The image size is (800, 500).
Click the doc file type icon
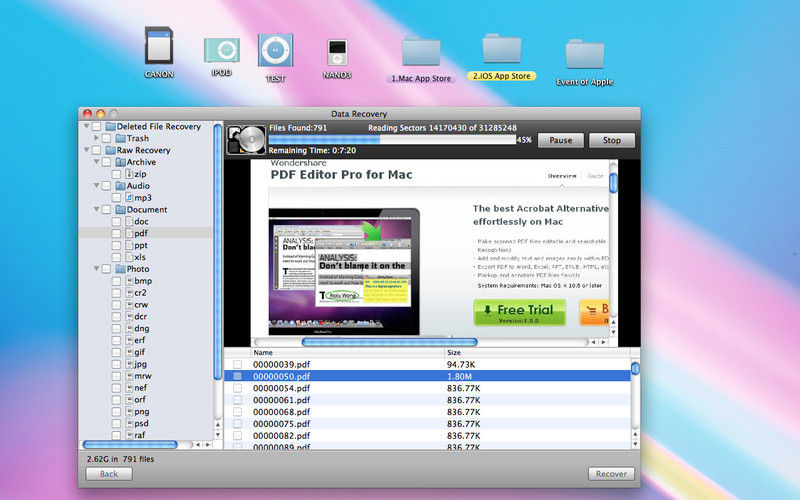pos(129,221)
